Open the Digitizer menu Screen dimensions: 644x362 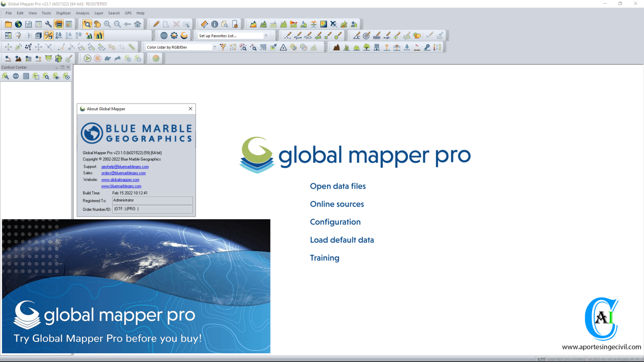63,13
